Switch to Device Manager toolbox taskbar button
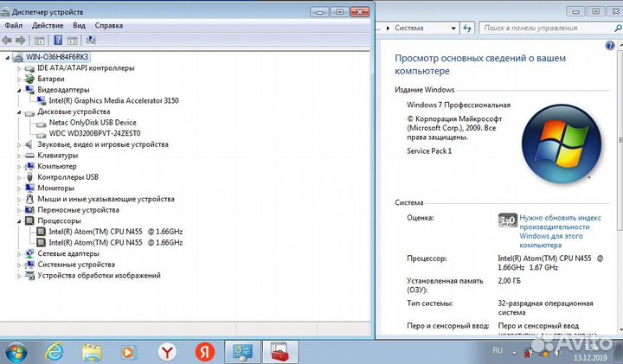Viewport: 623px width, 364px height. click(x=280, y=352)
